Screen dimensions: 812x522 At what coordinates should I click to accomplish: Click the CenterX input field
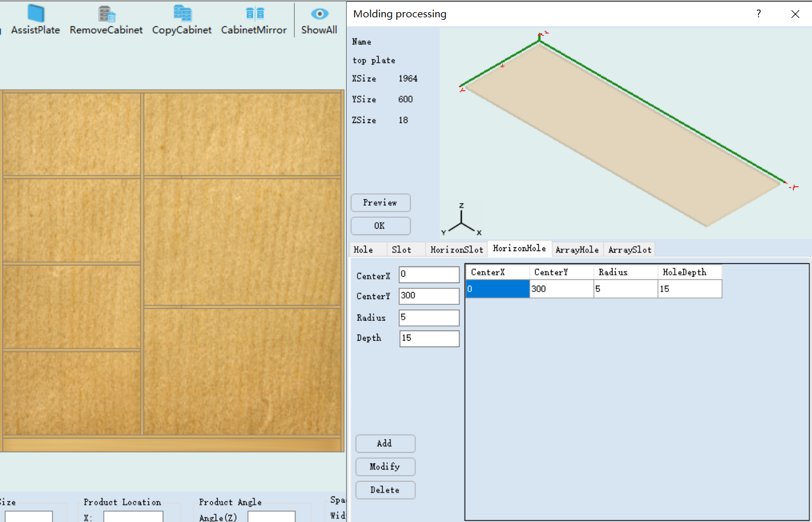429,275
